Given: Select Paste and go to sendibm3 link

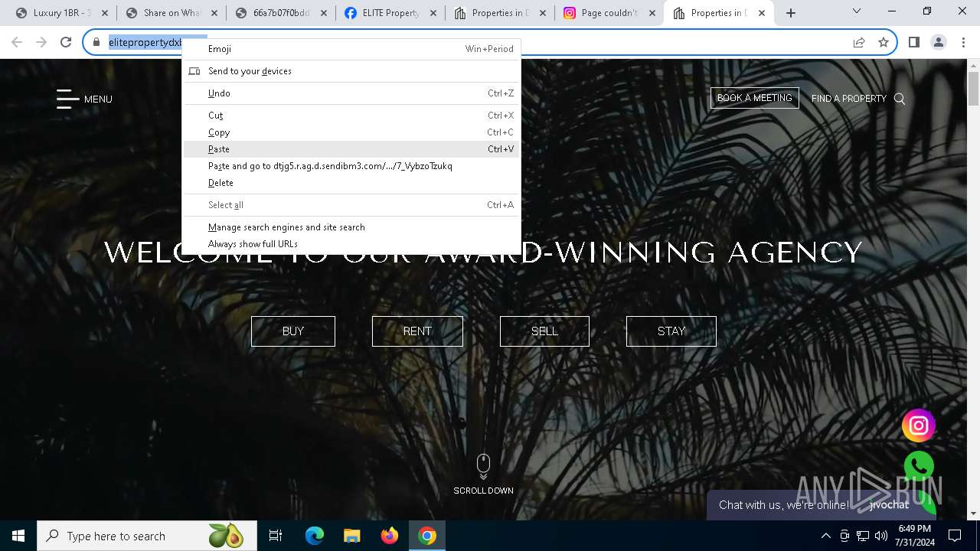Looking at the screenshot, I should [x=351, y=166].
